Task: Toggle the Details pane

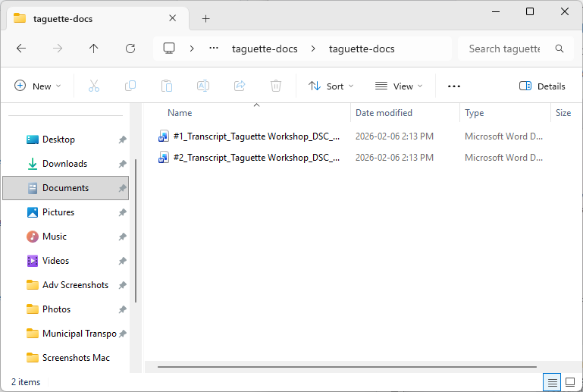Action: pos(542,86)
